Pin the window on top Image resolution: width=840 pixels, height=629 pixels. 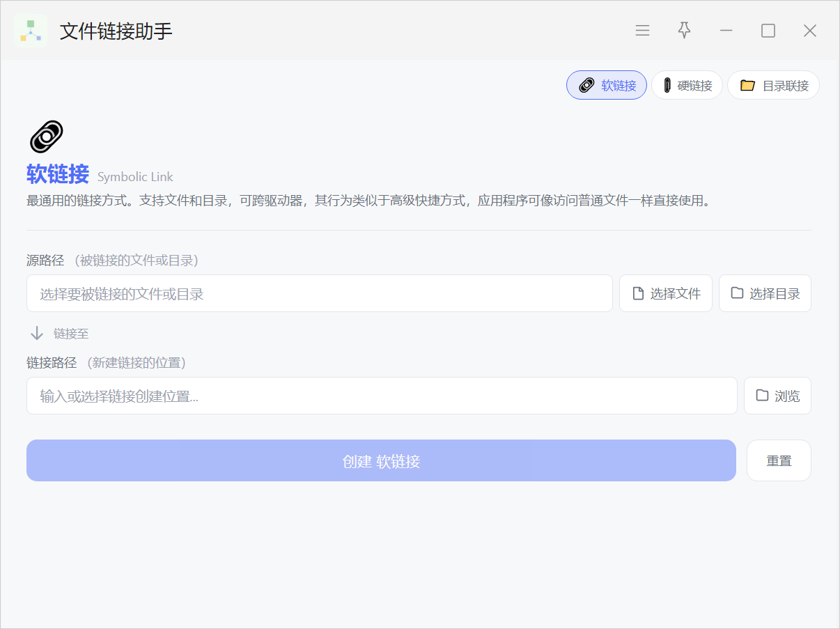coord(684,31)
